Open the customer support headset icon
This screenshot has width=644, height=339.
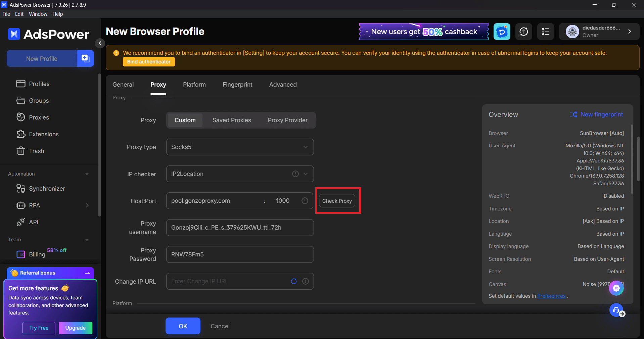click(x=616, y=310)
